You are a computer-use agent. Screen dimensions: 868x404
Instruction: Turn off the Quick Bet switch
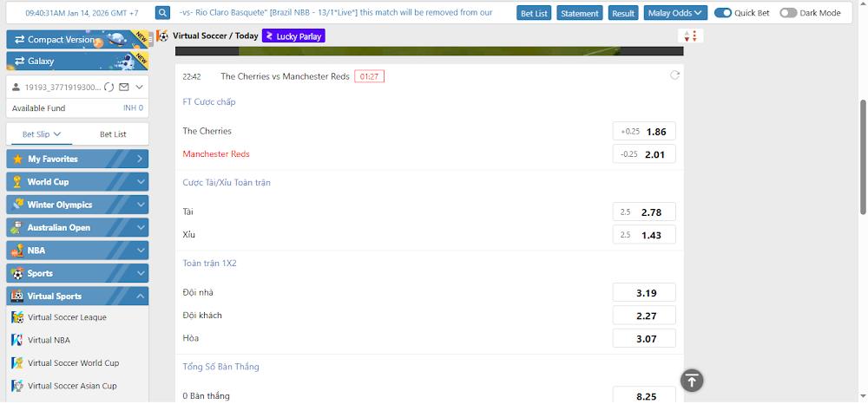722,13
